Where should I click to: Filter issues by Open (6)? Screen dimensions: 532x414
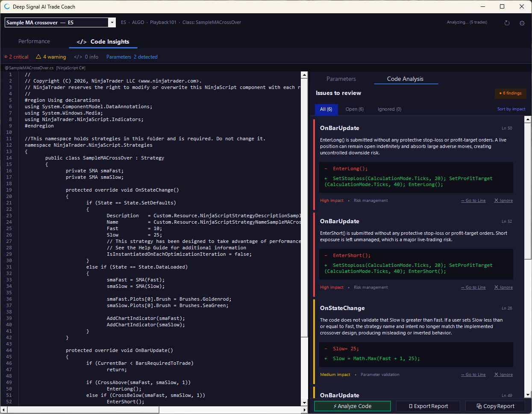coord(355,109)
